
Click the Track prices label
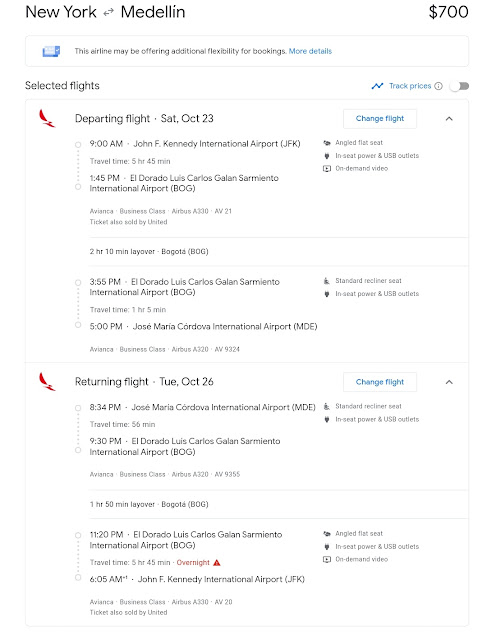click(410, 86)
